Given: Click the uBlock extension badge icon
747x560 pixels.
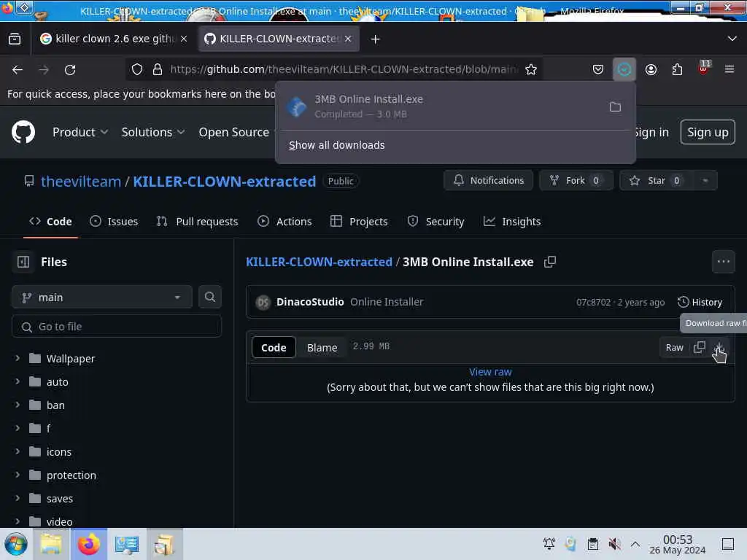Looking at the screenshot, I should (x=704, y=68).
